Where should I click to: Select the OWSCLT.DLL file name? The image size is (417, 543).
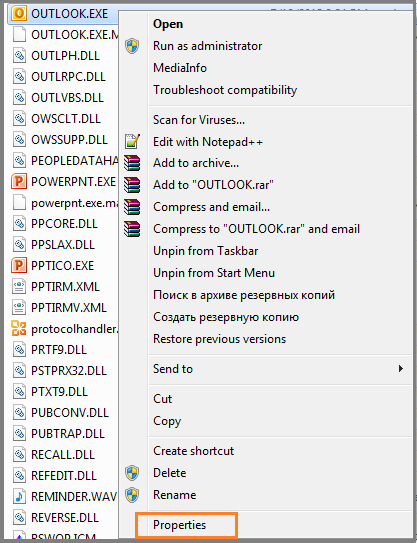(x=66, y=119)
